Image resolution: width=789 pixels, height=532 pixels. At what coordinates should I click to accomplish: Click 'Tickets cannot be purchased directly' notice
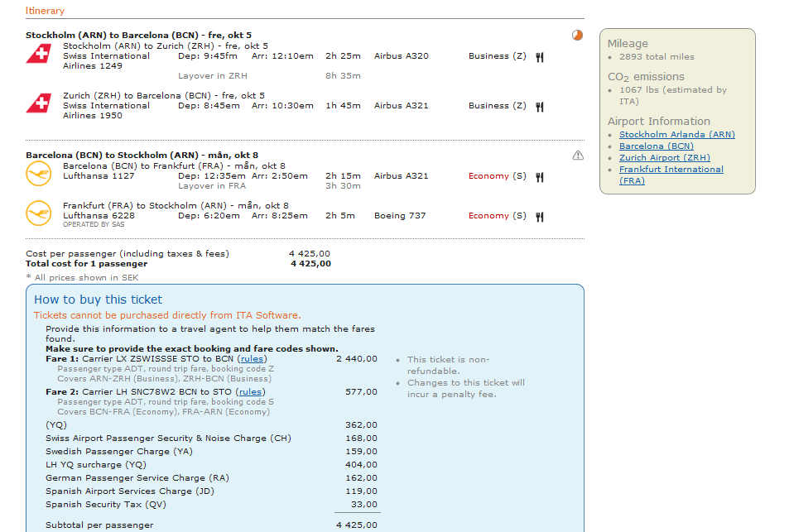pyautogui.click(x=167, y=315)
